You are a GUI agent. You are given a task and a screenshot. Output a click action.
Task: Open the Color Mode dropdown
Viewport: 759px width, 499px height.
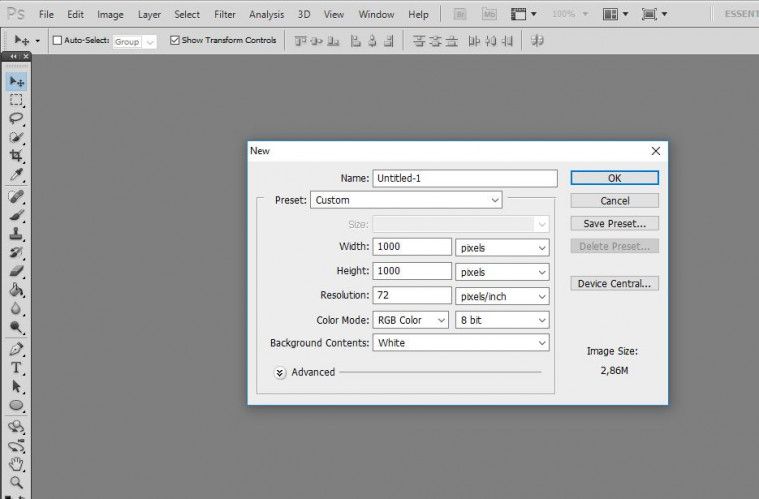411,320
